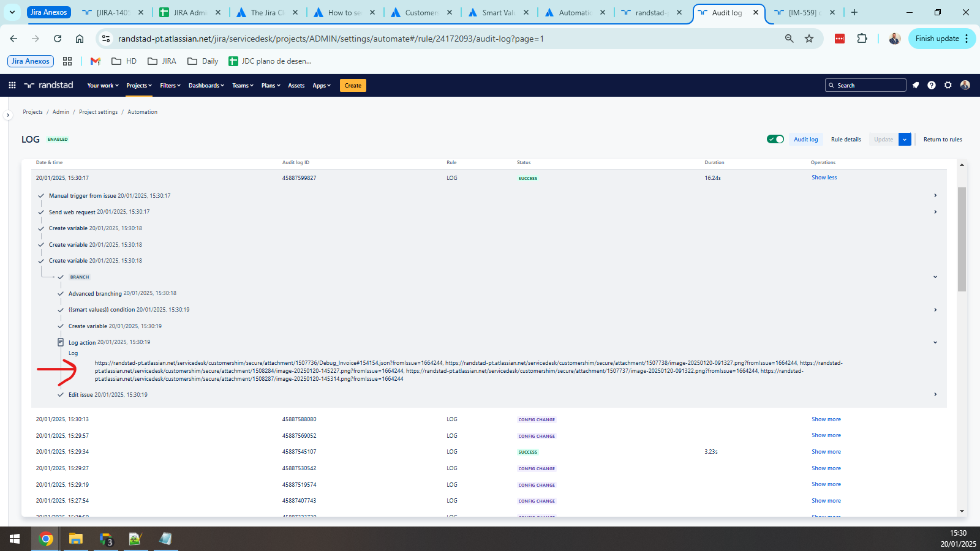Image resolution: width=980 pixels, height=551 pixels.
Task: Open the Update button dropdown arrow
Action: (x=905, y=140)
